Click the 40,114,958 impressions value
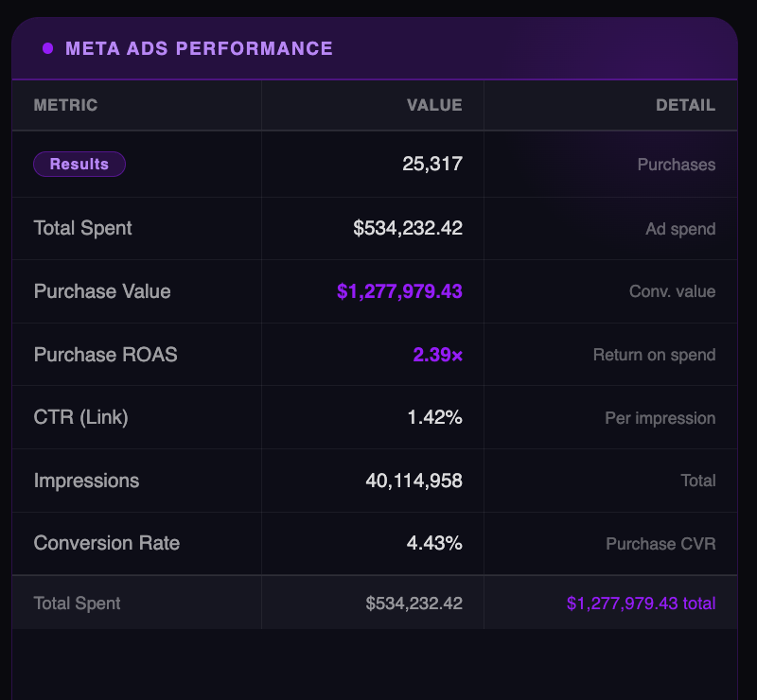Image resolution: width=757 pixels, height=700 pixels. coord(414,481)
